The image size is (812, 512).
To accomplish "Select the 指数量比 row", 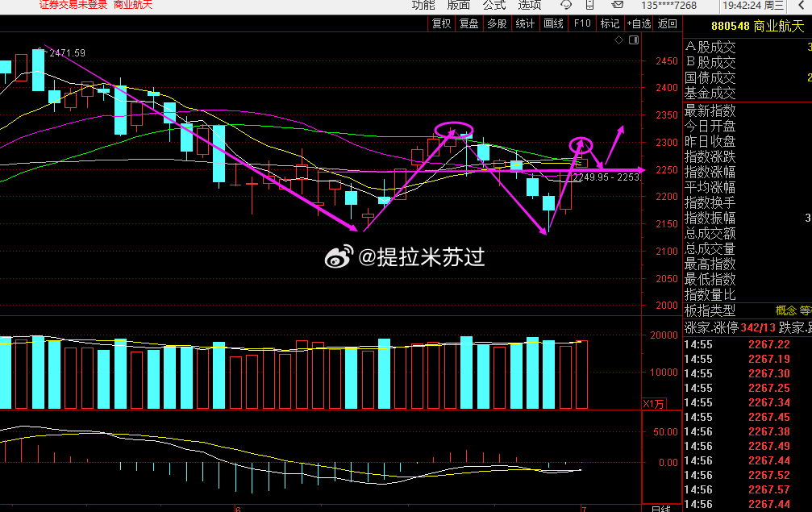I will (747, 294).
